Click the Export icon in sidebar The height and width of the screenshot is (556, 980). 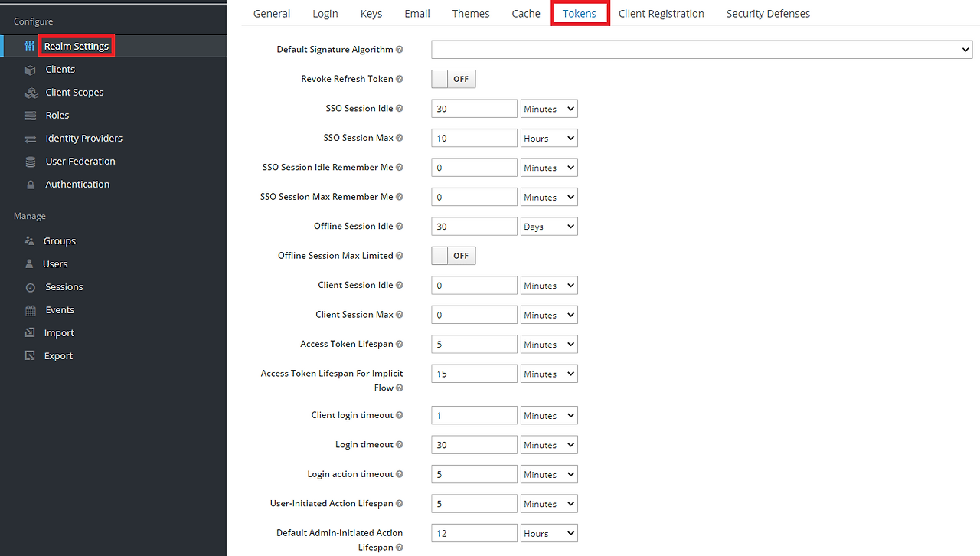[x=30, y=355]
